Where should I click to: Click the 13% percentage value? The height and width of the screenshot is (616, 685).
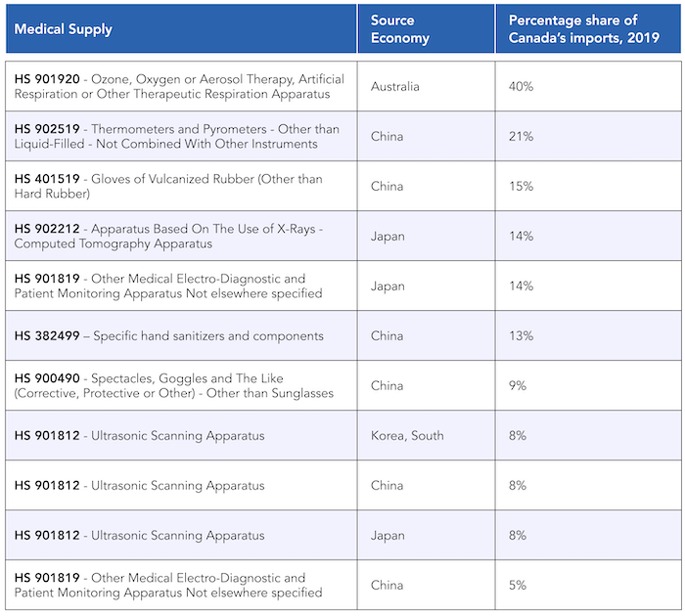click(521, 336)
